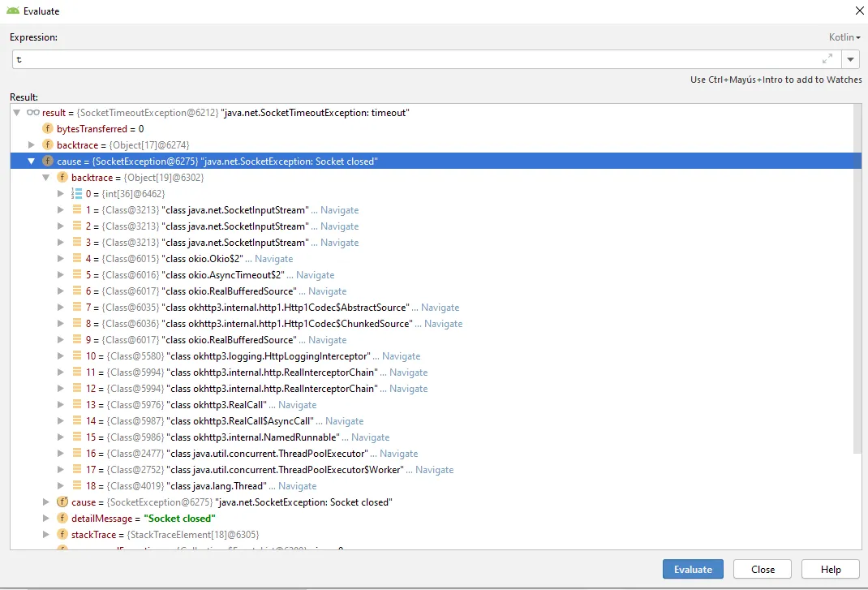The width and height of the screenshot is (868, 590).
Task: Expand element 0 int[36] node
Action: [61, 193]
